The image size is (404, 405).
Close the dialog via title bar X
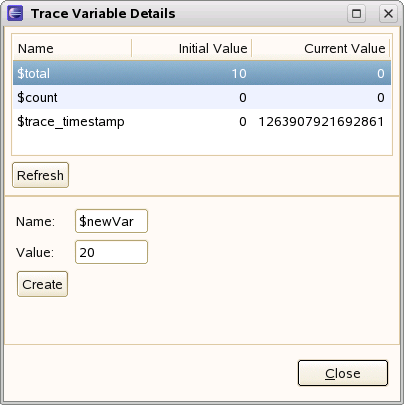tap(388, 14)
